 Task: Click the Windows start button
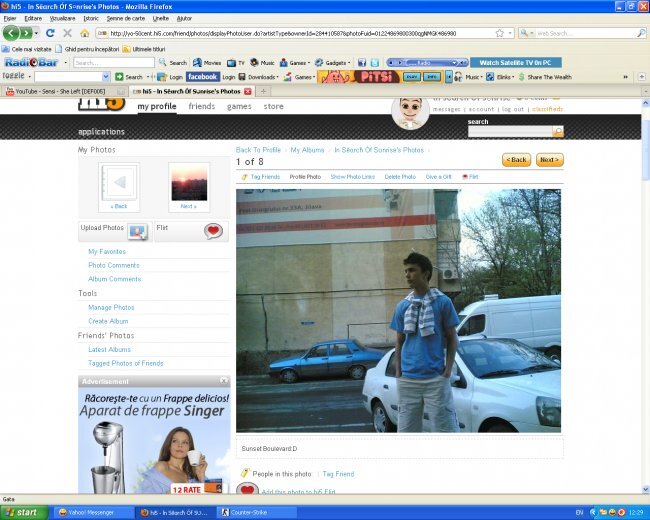[24, 513]
